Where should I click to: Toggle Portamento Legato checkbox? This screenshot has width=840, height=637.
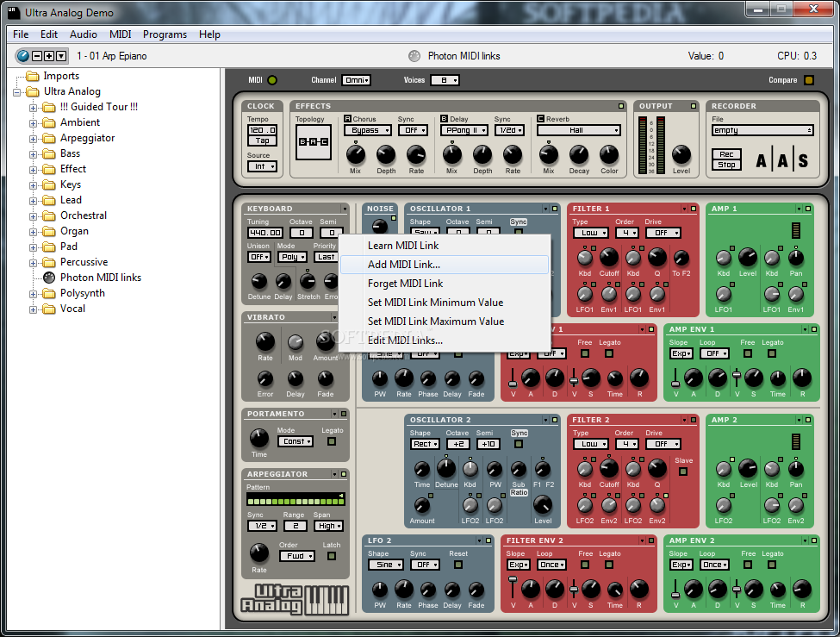tap(332, 441)
